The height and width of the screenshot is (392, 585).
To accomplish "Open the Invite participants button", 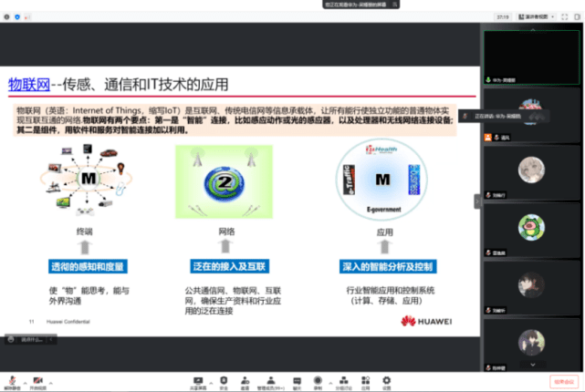I will 245,382.
